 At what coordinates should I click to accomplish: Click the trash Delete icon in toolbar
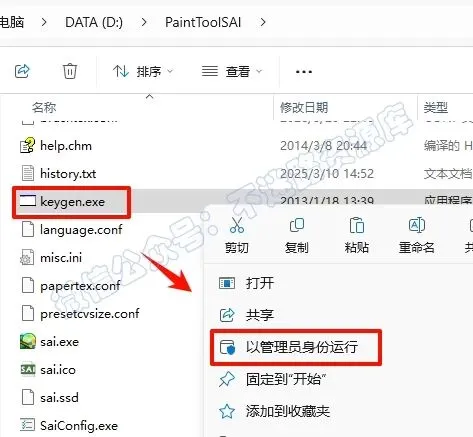[x=70, y=71]
